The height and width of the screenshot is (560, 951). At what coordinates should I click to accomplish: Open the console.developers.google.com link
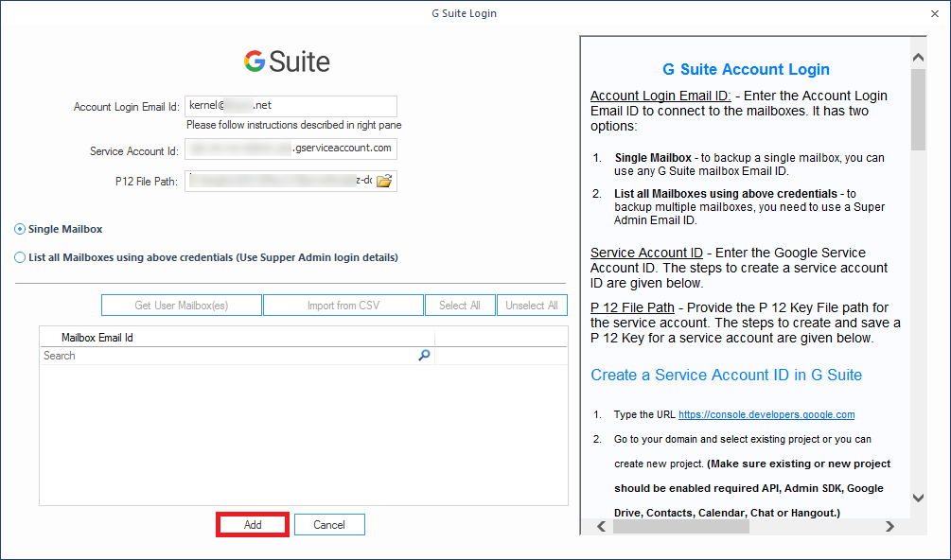[766, 414]
